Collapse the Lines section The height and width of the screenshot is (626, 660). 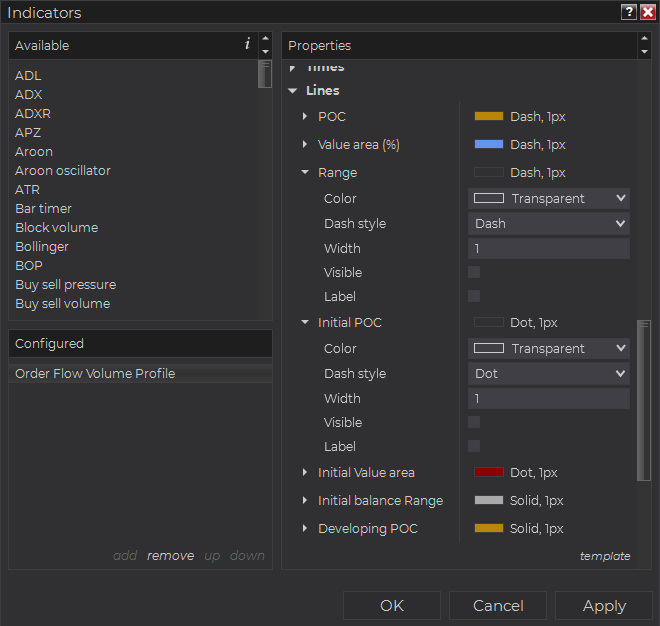293,91
